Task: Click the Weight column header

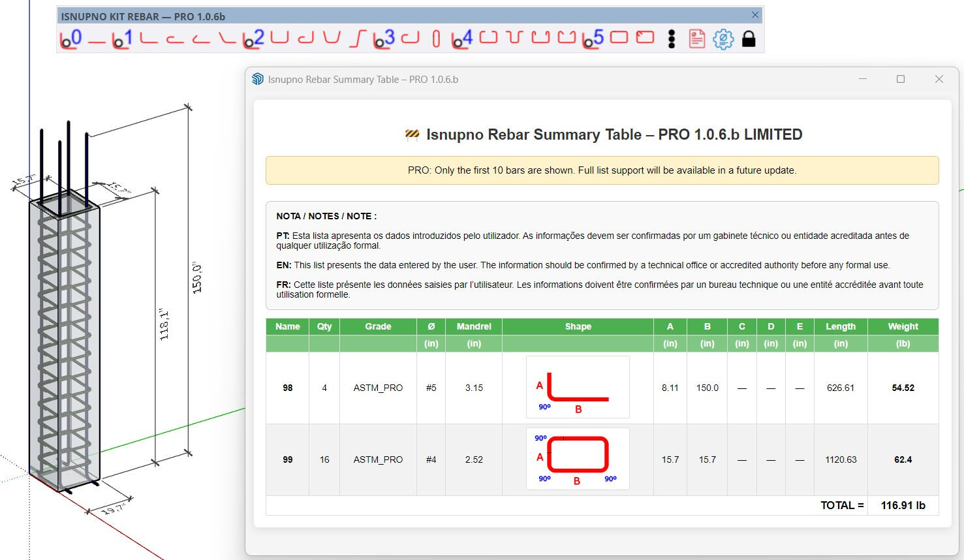Action: (x=903, y=326)
